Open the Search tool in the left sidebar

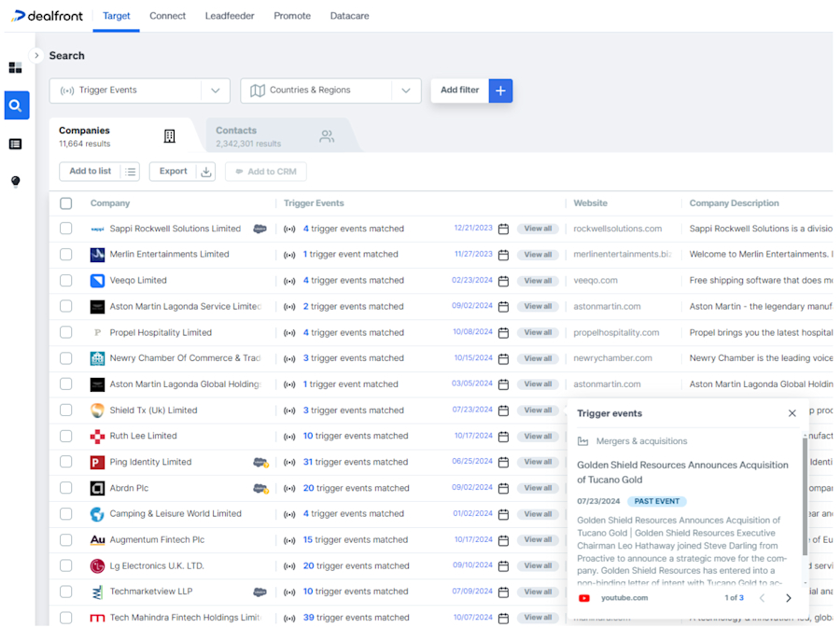coord(16,105)
